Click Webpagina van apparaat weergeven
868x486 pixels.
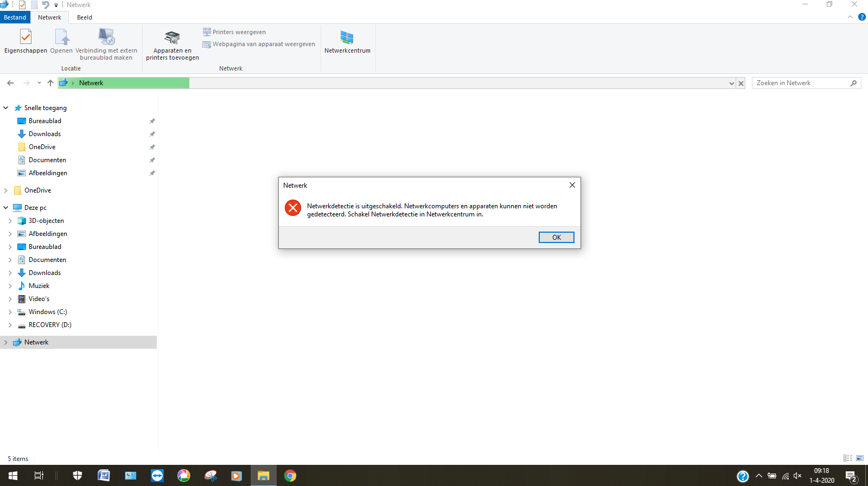259,44
